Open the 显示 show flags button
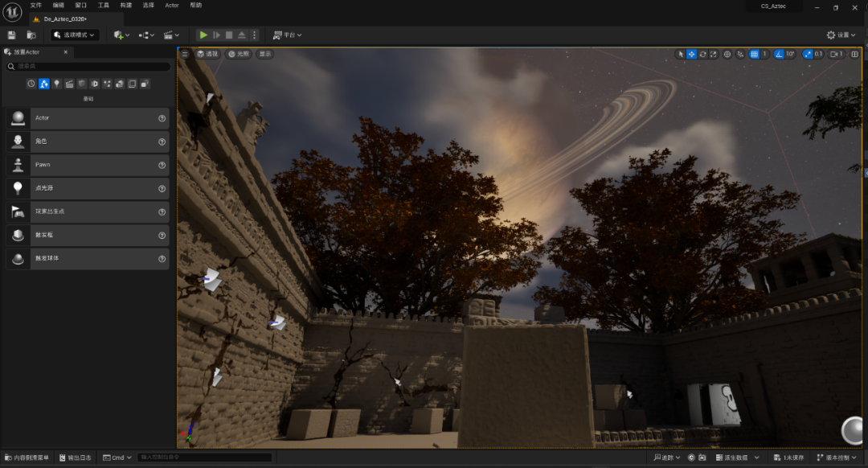This screenshot has height=468, width=868. (265, 54)
